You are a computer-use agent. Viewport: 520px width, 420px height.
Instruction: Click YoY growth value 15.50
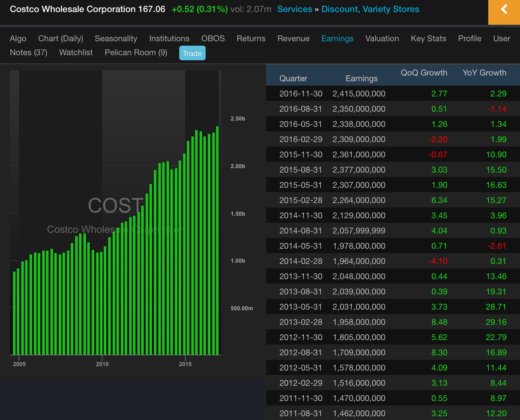[496, 170]
